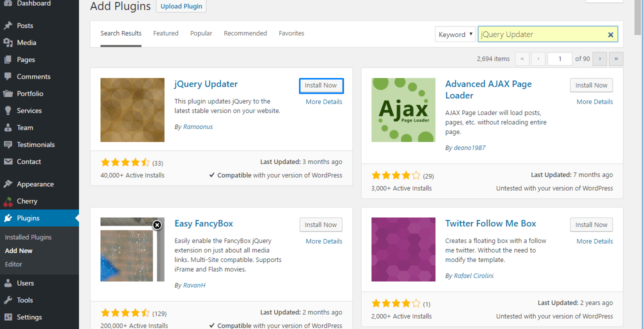Dismiss the Easy FancyBox thumbnail overlay
Viewport: 644px width, 329px height.
157,225
